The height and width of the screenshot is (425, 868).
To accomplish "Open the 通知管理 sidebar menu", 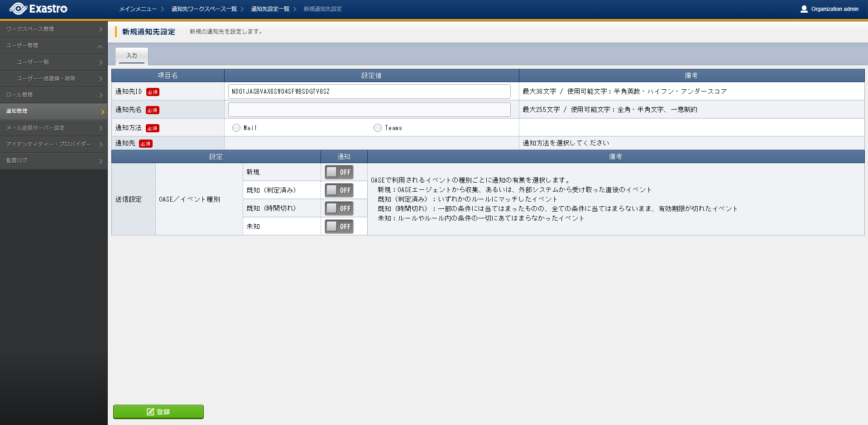I will [x=53, y=111].
